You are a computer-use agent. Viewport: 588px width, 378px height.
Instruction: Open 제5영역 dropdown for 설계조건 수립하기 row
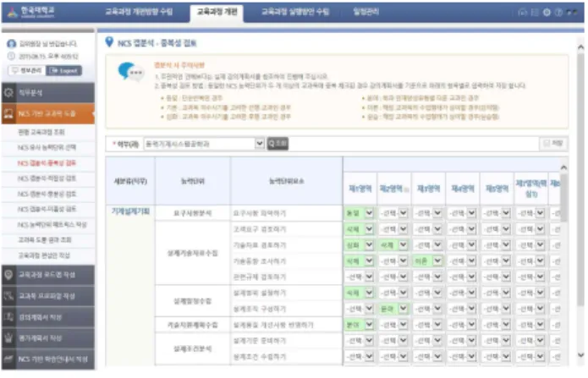tap(496, 357)
